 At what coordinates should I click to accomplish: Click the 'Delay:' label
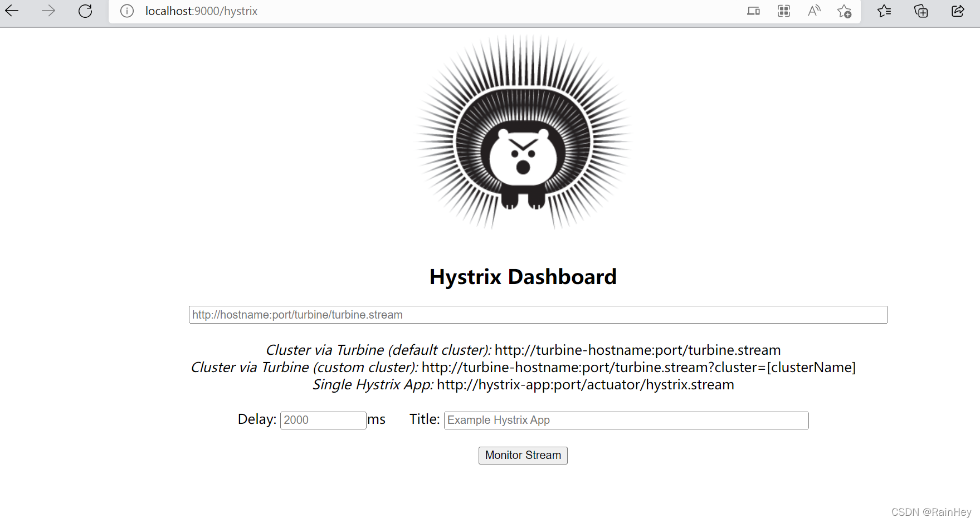coord(257,419)
